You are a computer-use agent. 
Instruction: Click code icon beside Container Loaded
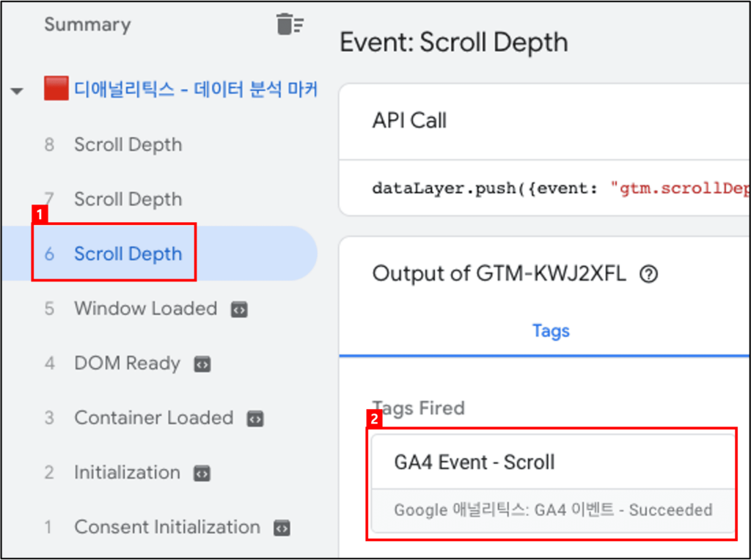tap(255, 419)
